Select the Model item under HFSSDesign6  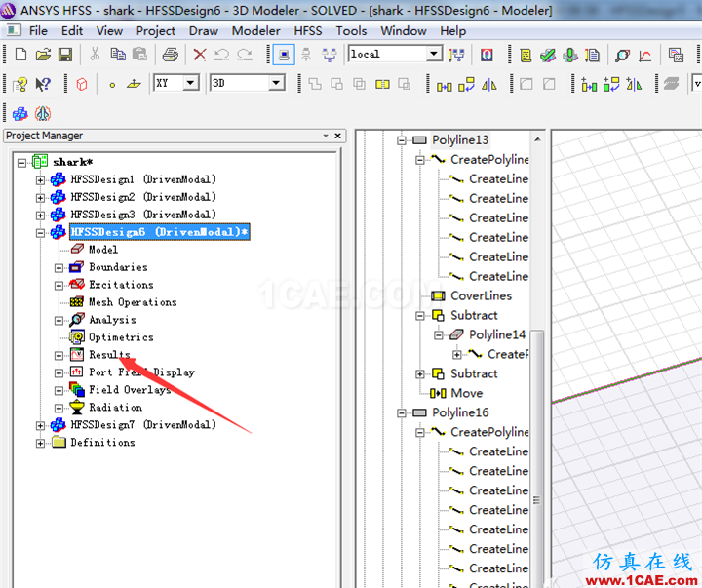[x=103, y=250]
